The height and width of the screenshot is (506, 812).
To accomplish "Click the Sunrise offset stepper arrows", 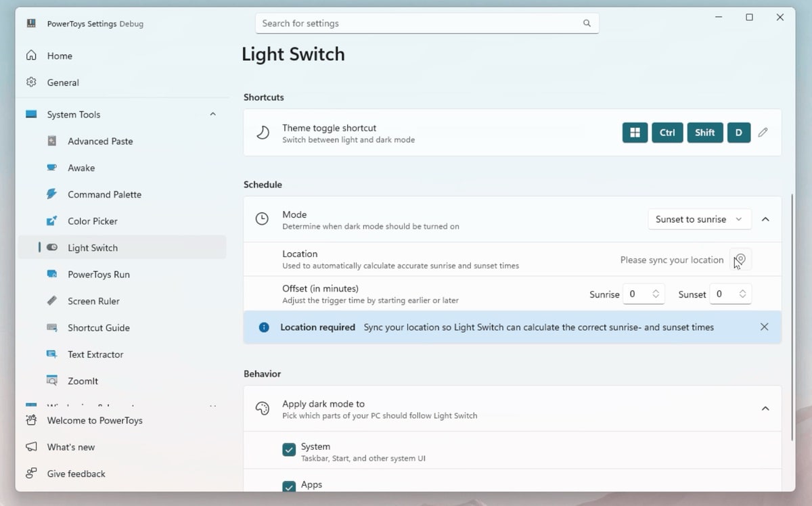I will tap(656, 294).
